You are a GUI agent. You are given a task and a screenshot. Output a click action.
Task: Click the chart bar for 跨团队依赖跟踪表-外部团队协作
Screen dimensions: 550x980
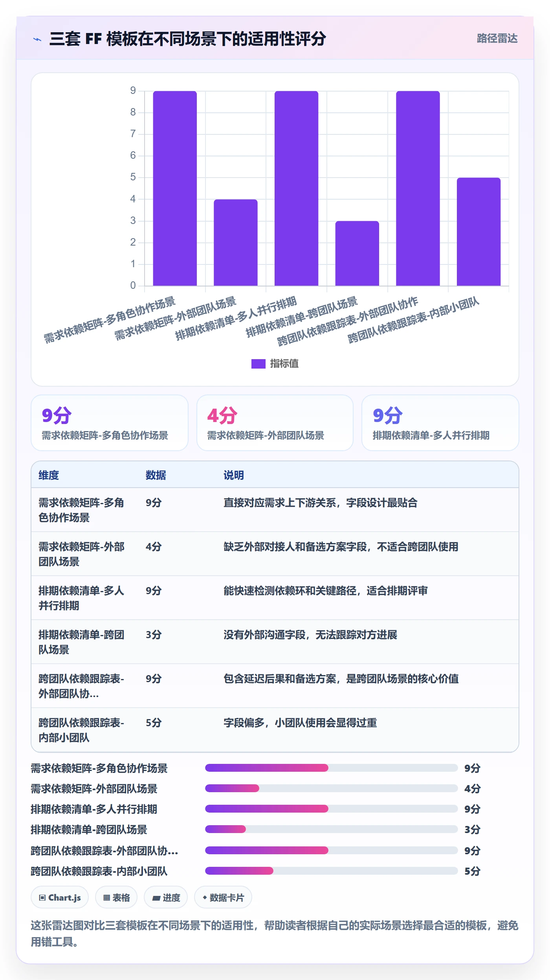click(x=418, y=188)
